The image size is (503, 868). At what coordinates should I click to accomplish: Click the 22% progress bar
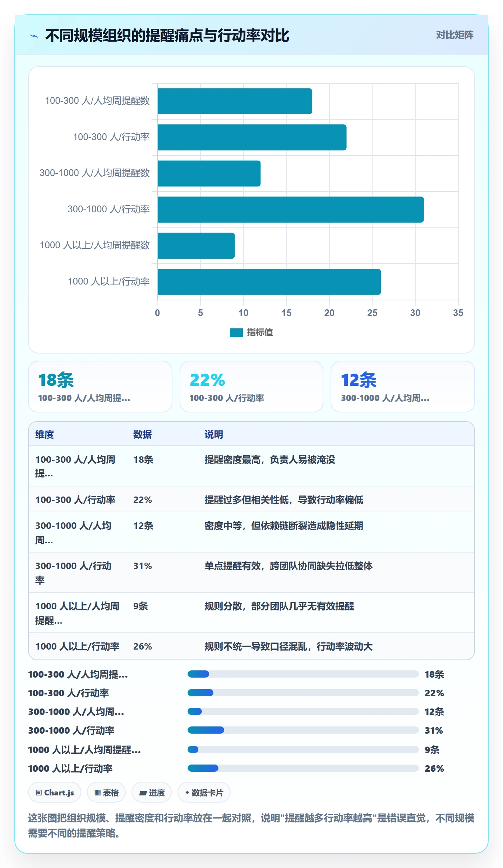coord(303,693)
